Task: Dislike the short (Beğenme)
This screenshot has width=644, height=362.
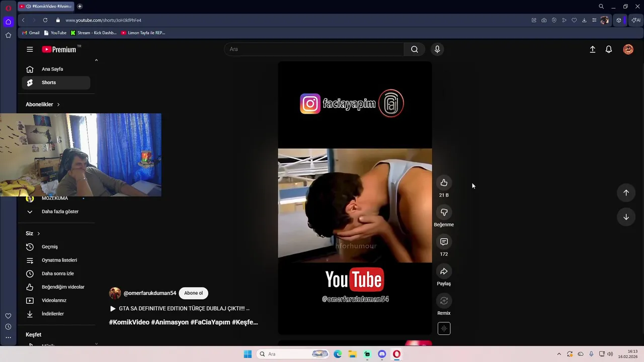Action: pyautogui.click(x=444, y=212)
